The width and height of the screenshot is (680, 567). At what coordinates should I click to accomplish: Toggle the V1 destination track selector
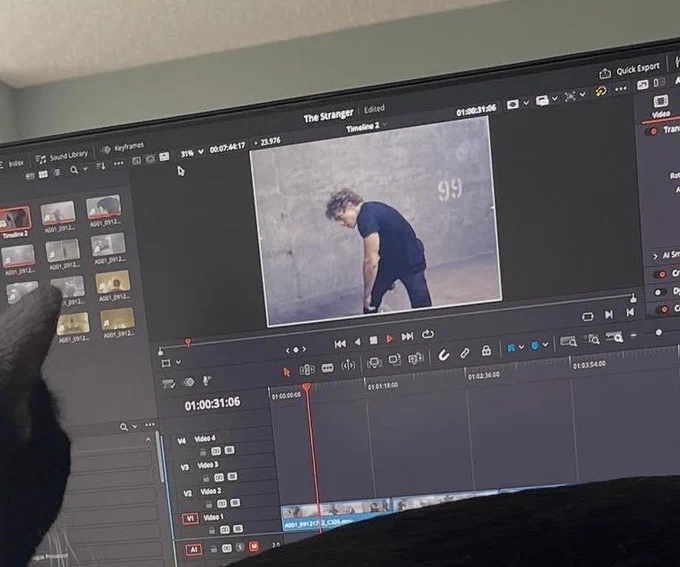click(190, 518)
